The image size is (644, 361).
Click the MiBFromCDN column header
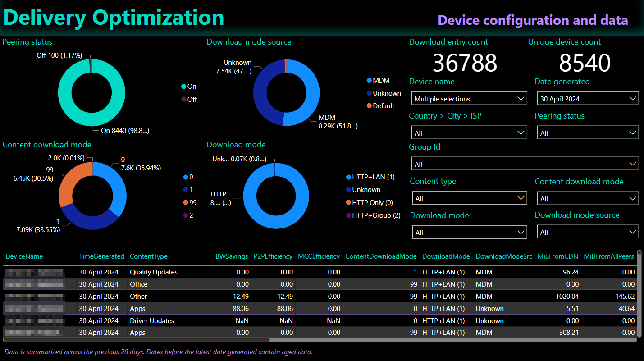pos(558,256)
